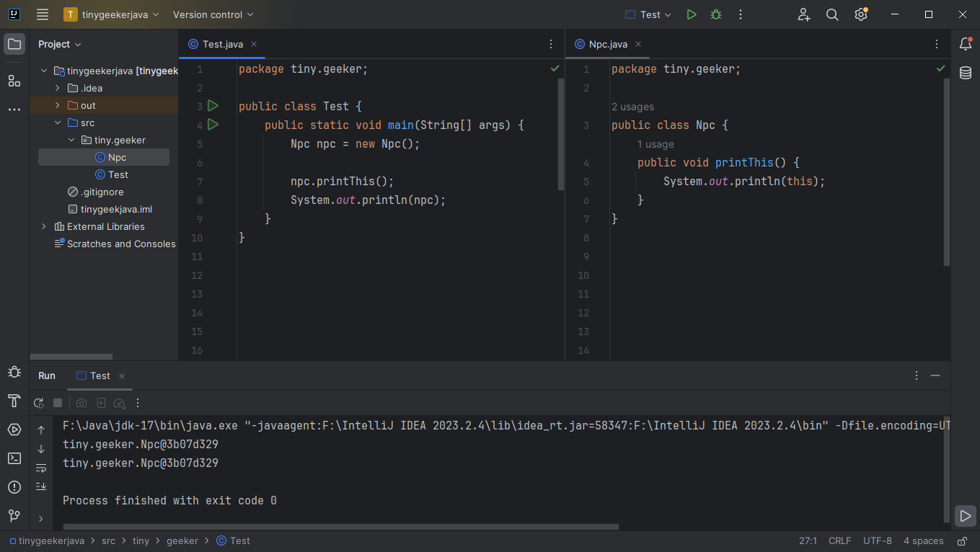Open Database tool window
Screen dimensions: 980x552
[966, 73]
